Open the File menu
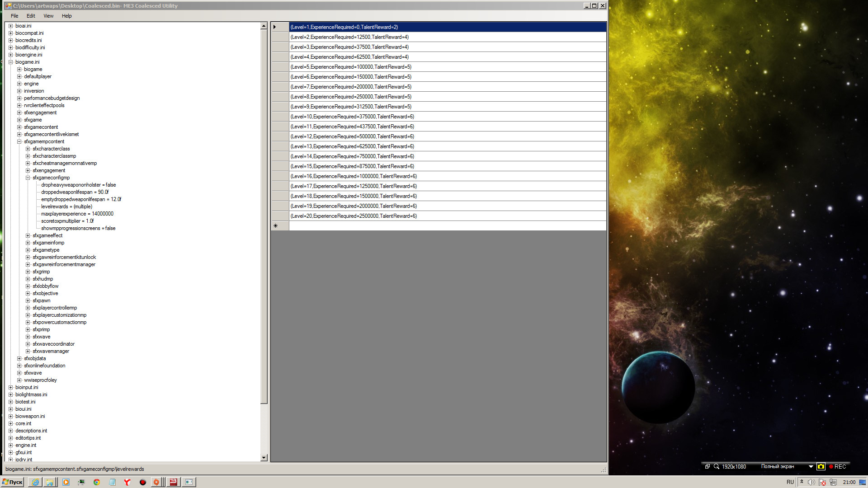Image resolution: width=868 pixels, height=488 pixels. click(14, 16)
